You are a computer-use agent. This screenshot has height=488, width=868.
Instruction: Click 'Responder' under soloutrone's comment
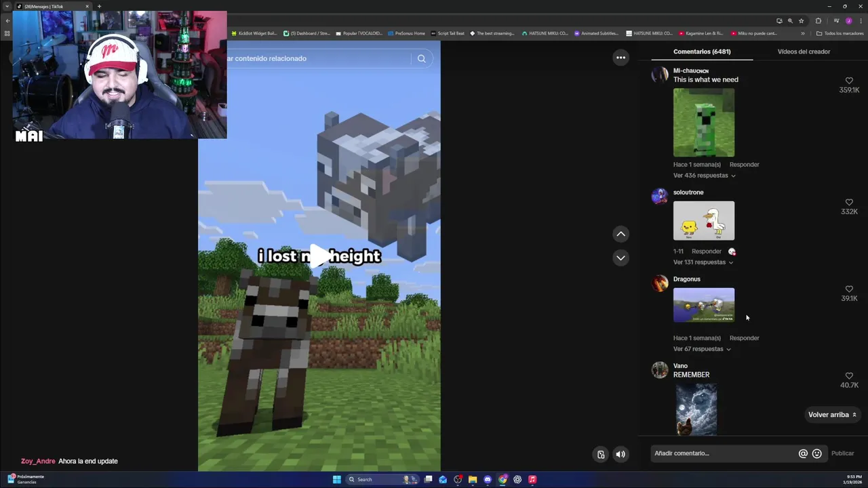click(x=706, y=251)
